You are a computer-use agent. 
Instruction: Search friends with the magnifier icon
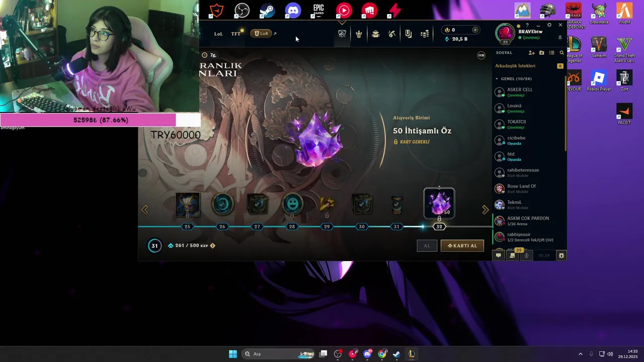point(561,53)
